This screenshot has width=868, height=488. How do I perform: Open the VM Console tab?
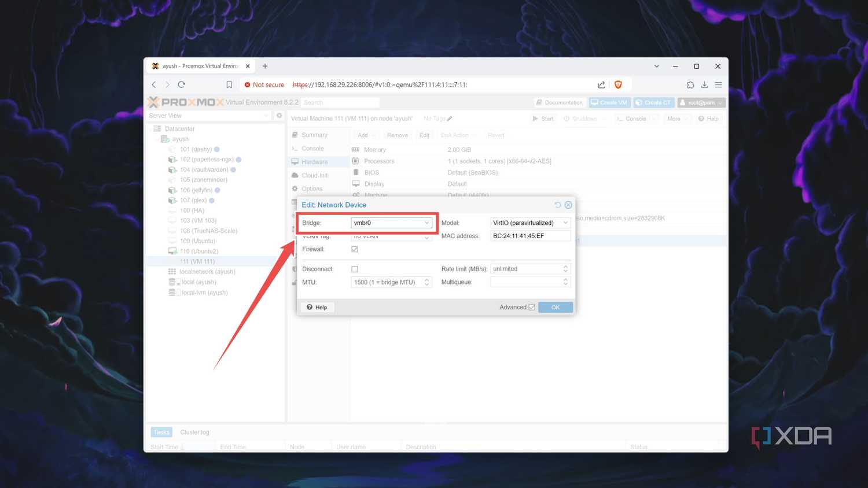tap(312, 149)
